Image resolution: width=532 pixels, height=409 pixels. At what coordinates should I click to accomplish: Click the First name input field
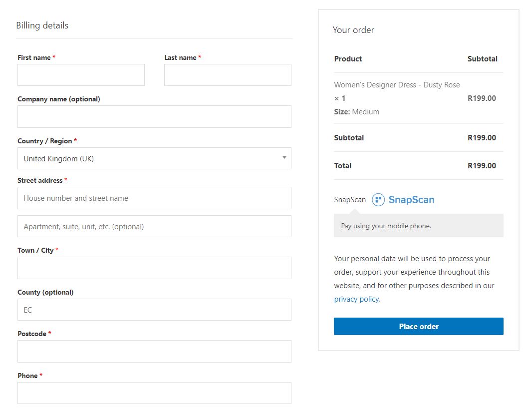click(x=81, y=75)
